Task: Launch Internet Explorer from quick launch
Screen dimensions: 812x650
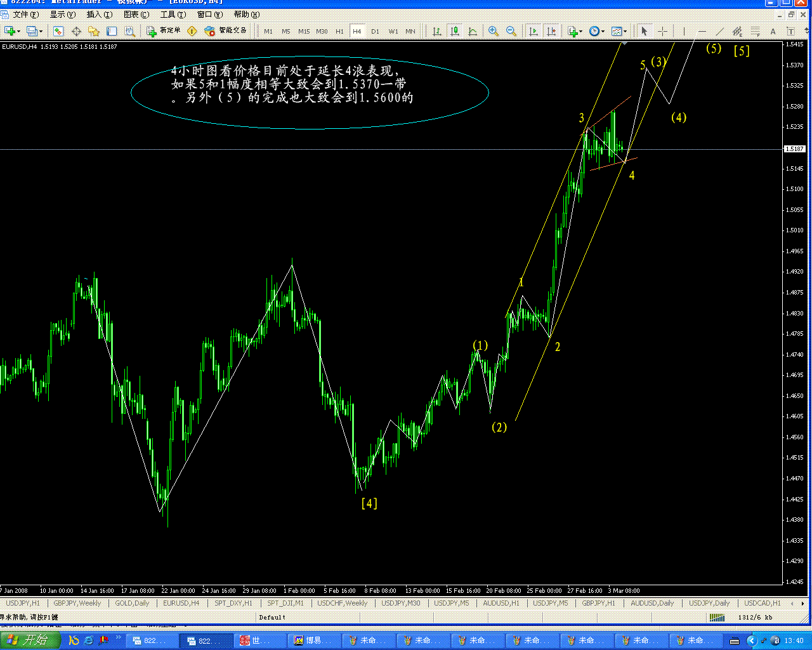Action: tap(89, 640)
